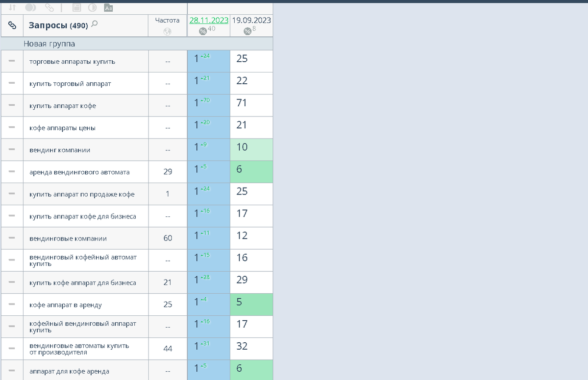Click dash icon for вендинговый кофейный автомат купить
Viewport: 588px width, 380px height.
[12, 260]
